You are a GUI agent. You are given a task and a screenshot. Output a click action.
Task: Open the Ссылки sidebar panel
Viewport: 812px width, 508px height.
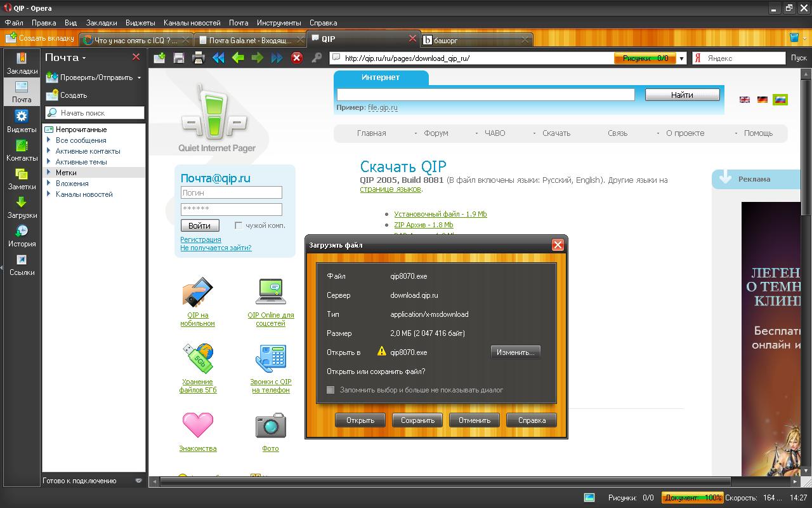click(x=22, y=264)
